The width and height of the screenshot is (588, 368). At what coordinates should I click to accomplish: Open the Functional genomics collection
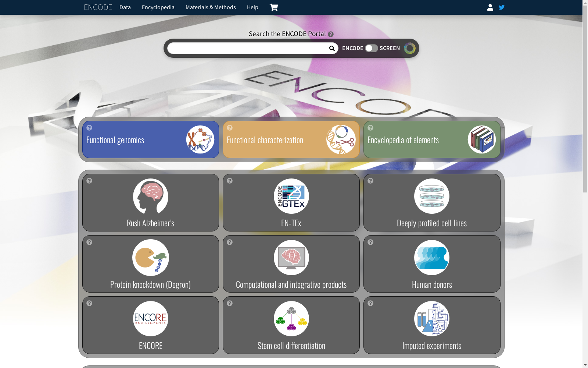[x=151, y=139]
